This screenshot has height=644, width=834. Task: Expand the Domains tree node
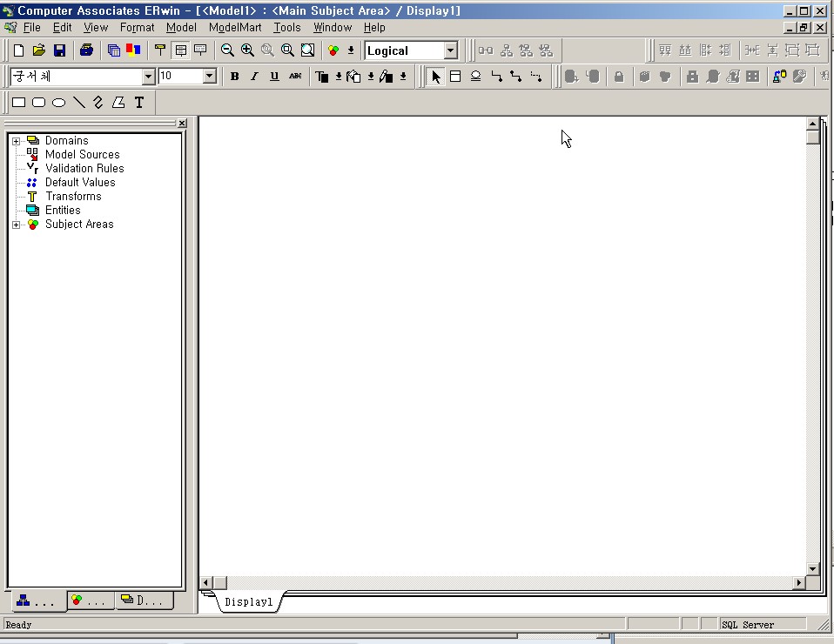16,141
